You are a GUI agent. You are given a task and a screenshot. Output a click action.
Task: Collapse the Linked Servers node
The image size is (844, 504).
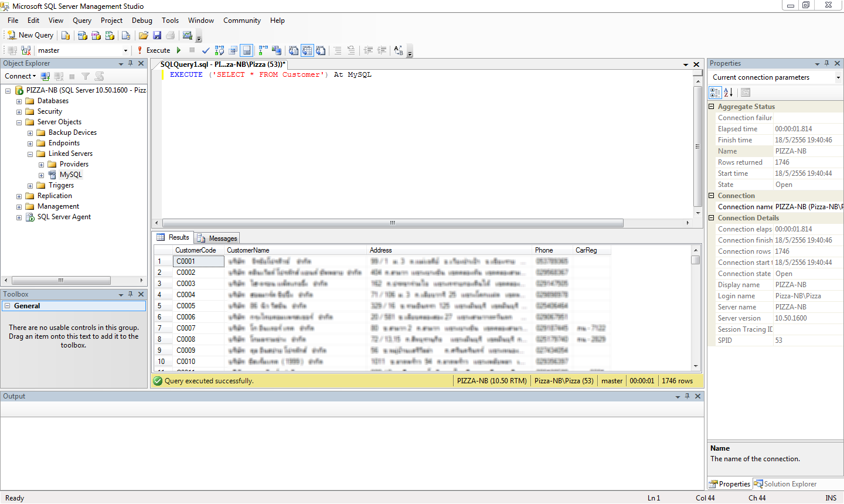click(x=30, y=154)
